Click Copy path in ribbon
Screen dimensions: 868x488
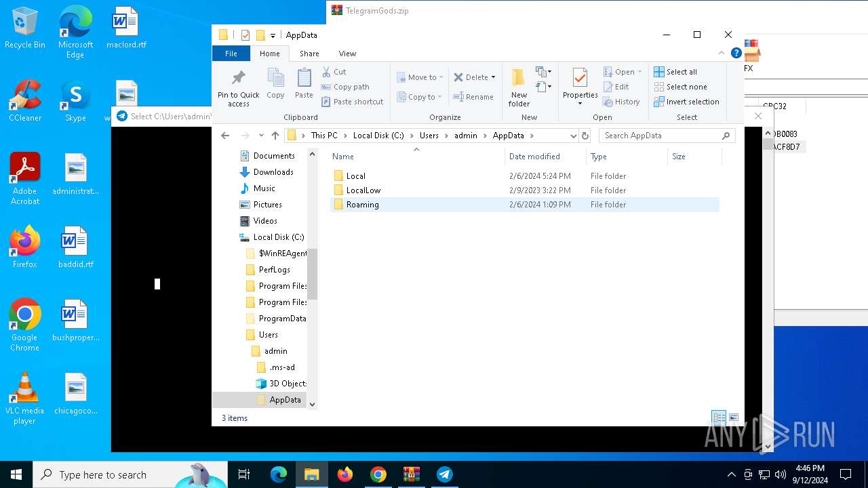pos(345,87)
